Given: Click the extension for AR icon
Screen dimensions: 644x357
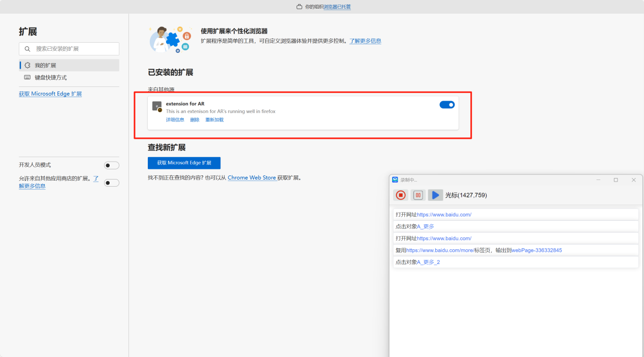Looking at the screenshot, I should tap(157, 106).
